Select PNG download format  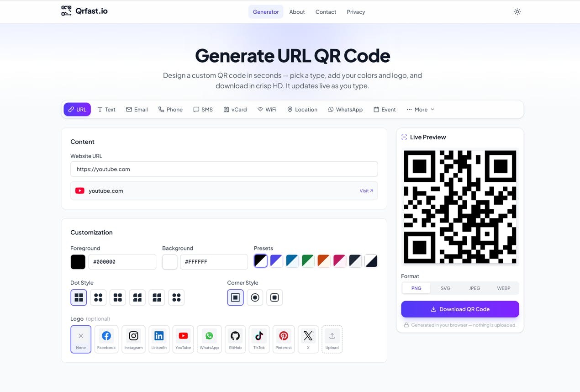pyautogui.click(x=417, y=288)
